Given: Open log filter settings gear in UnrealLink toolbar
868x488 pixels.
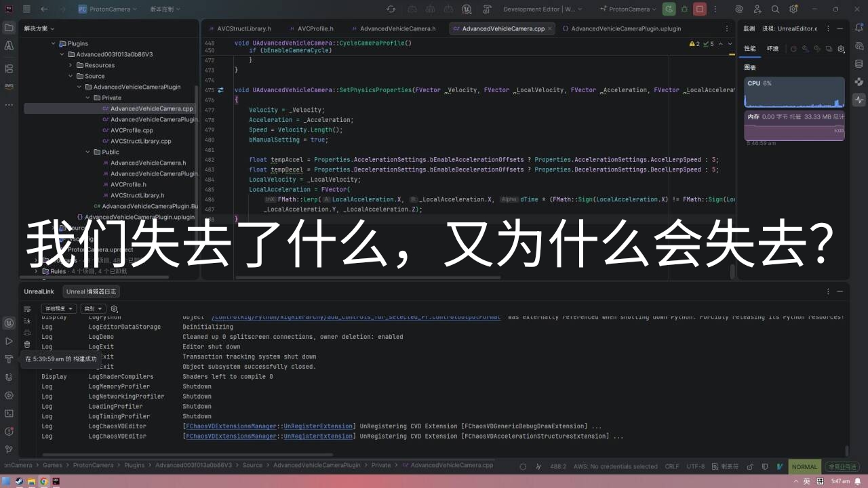Looking at the screenshot, I should (x=114, y=308).
